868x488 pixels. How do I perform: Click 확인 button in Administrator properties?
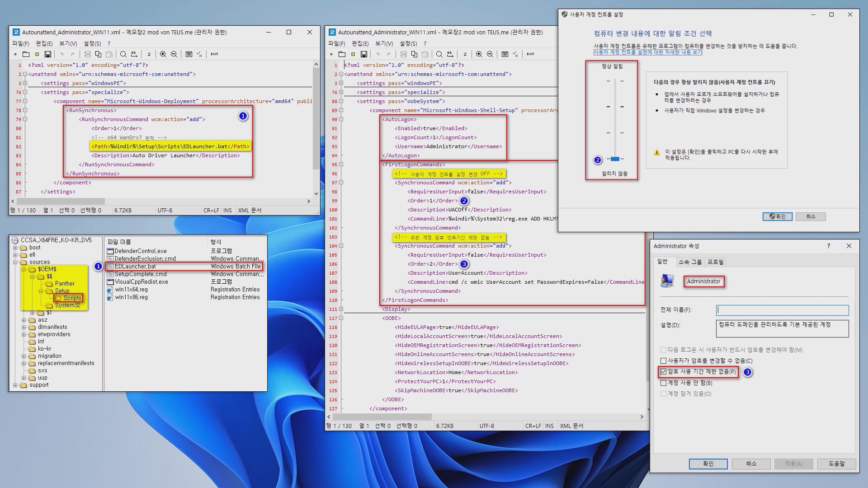pyautogui.click(x=708, y=464)
